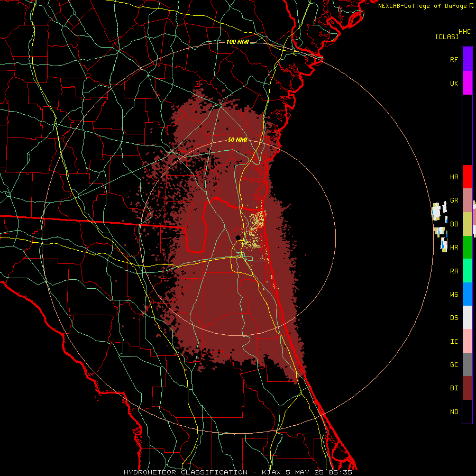This screenshot has width=476, height=476.
Task: Select the light pink IC swatch
Action: (467, 341)
